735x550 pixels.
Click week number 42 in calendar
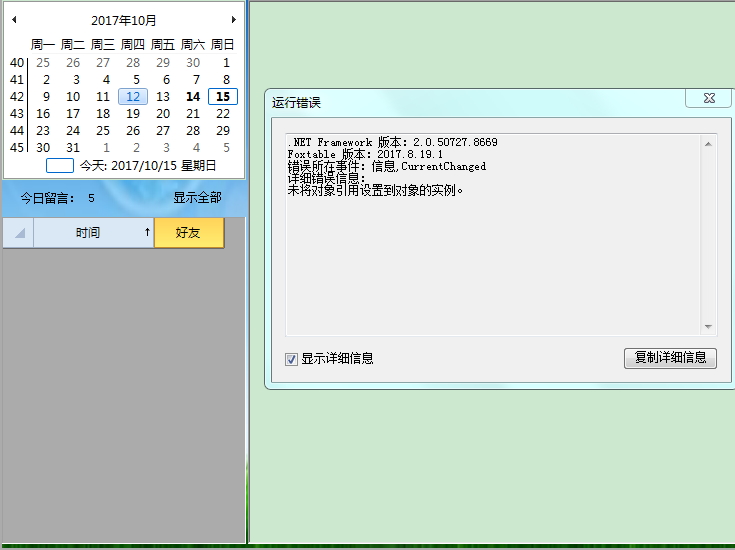(16, 97)
